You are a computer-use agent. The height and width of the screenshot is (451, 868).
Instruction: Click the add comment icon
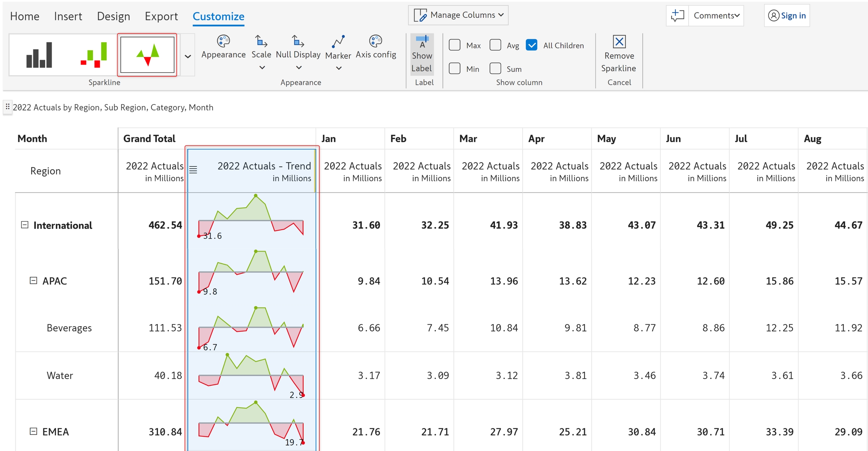(x=677, y=15)
